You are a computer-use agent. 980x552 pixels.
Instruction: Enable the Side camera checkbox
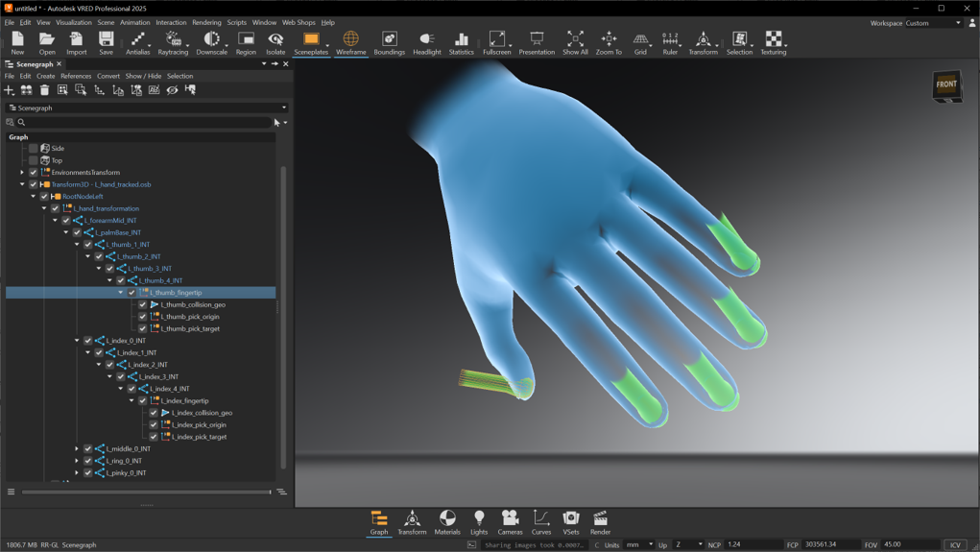pos(34,148)
